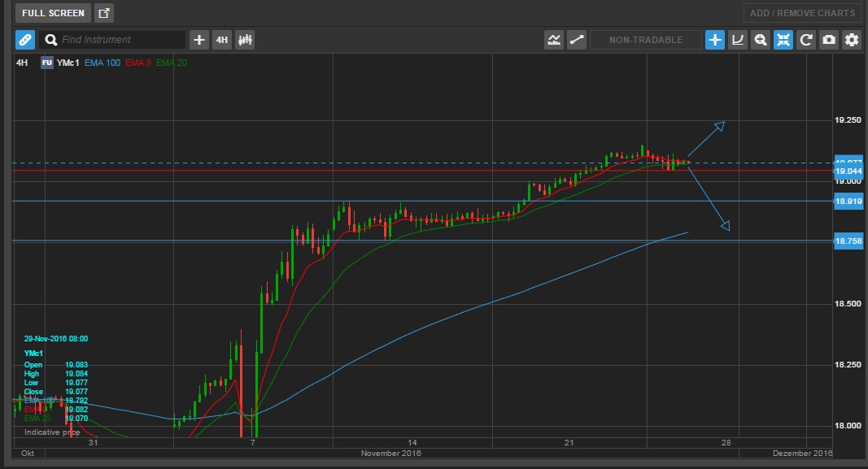Select the 19.044 red price tag
868x469 pixels.
tap(848, 172)
